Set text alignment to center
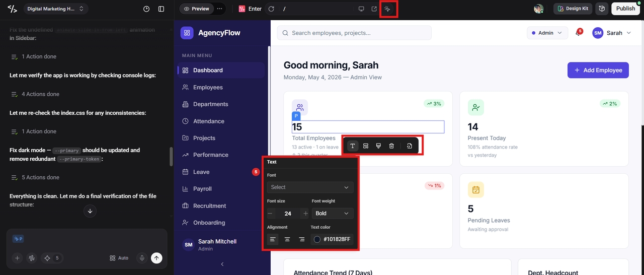The image size is (644, 275). pos(287,239)
